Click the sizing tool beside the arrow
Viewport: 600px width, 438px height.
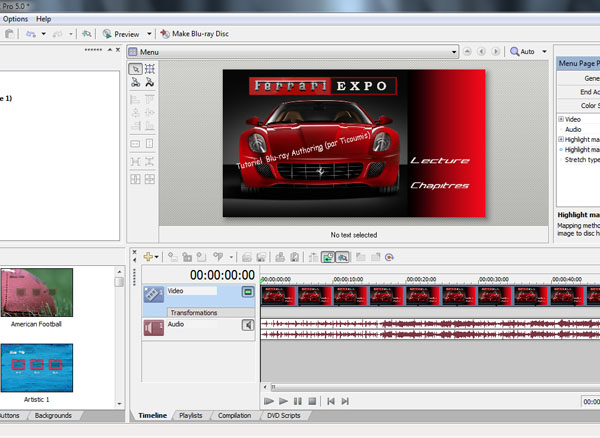pyautogui.click(x=150, y=69)
